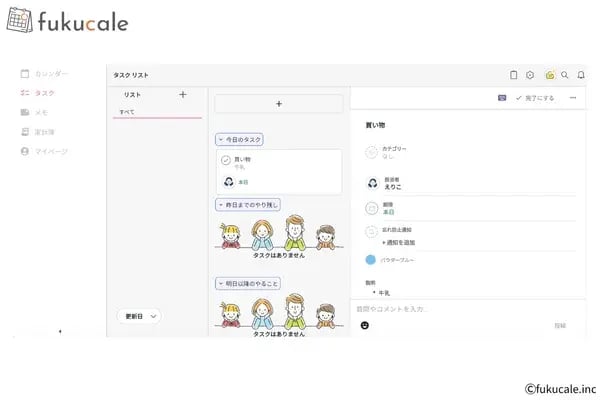Open the three-dot more options menu
The width and height of the screenshot is (600, 400).
[x=572, y=98]
